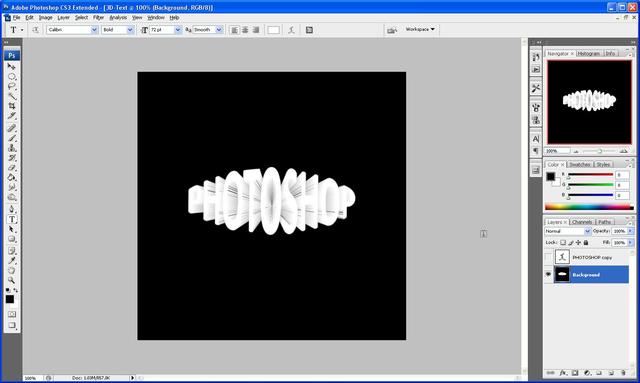Select the Horizontal Type tool
This screenshot has width=640, height=383.
tap(12, 219)
